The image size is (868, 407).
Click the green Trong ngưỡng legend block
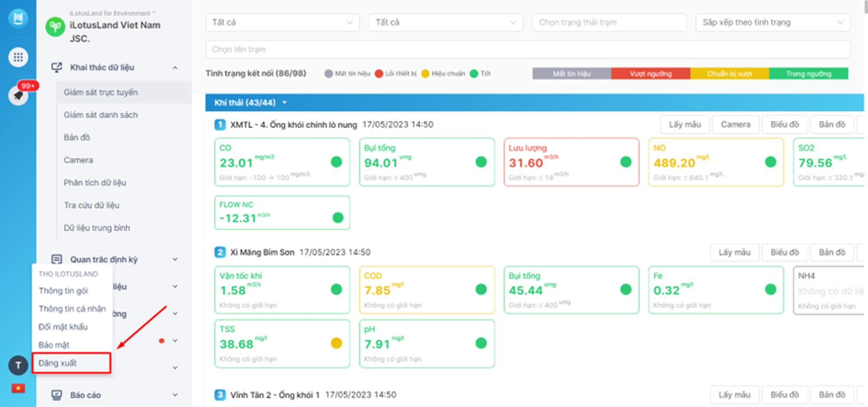(x=809, y=74)
